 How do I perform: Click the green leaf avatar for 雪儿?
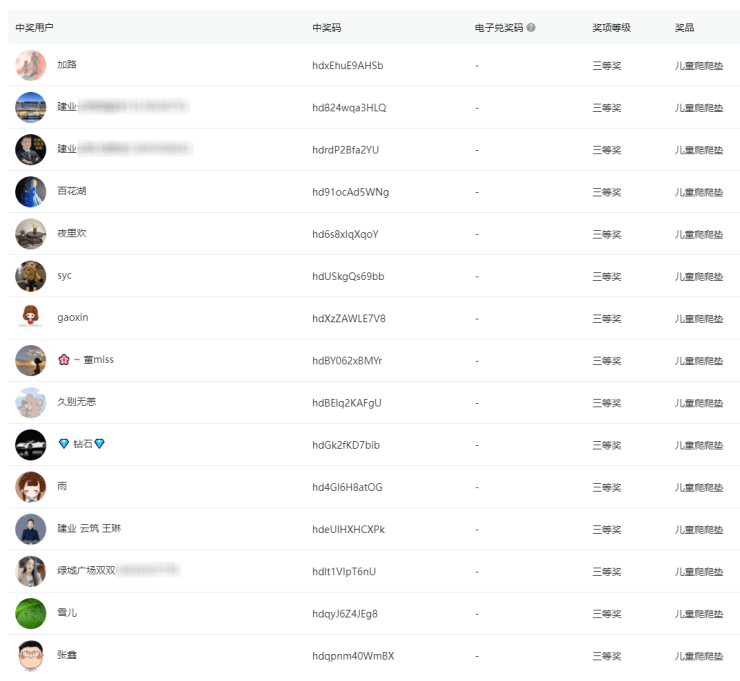[31, 613]
